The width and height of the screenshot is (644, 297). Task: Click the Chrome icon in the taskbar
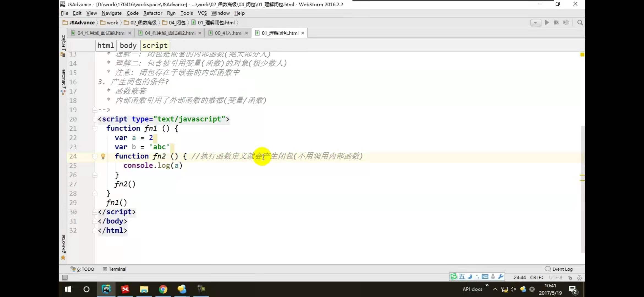point(163,289)
